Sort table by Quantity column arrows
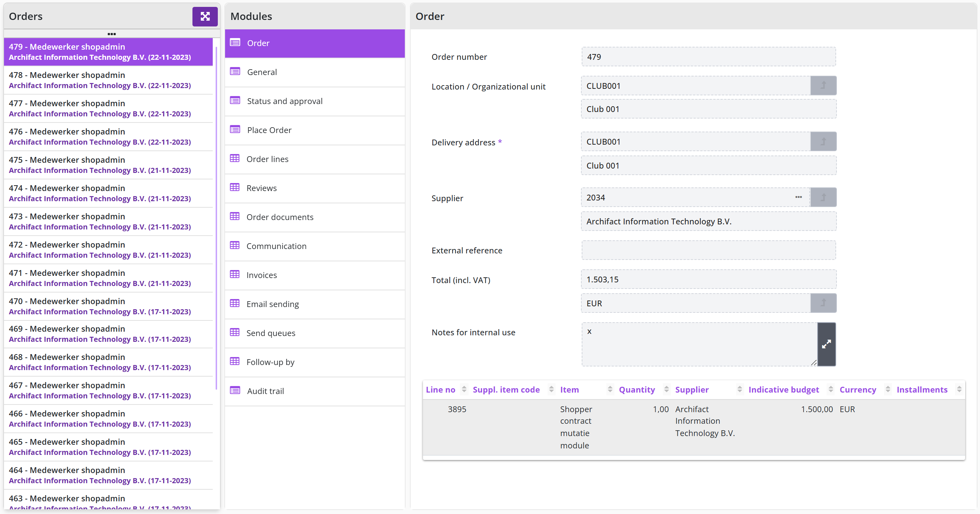The height and width of the screenshot is (514, 980). click(x=666, y=389)
